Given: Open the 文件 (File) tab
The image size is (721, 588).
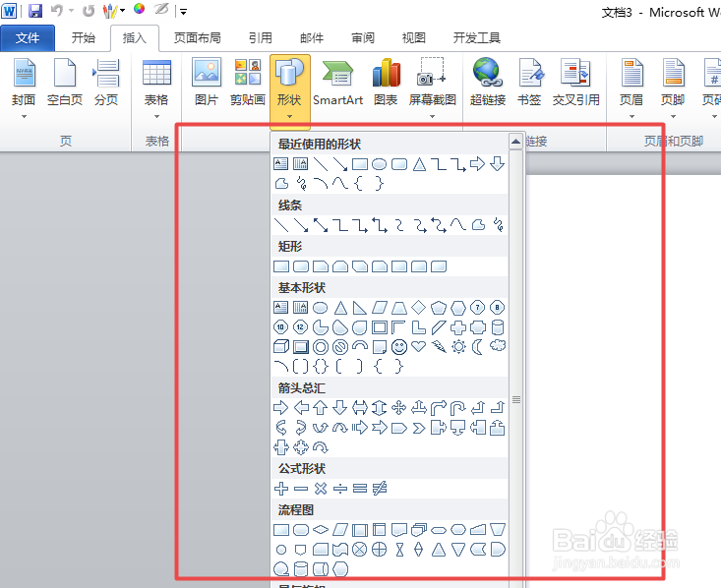Looking at the screenshot, I should pyautogui.click(x=28, y=38).
